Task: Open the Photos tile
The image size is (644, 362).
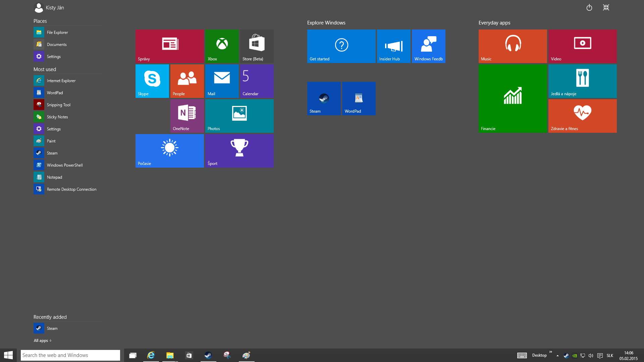Action: [239, 116]
